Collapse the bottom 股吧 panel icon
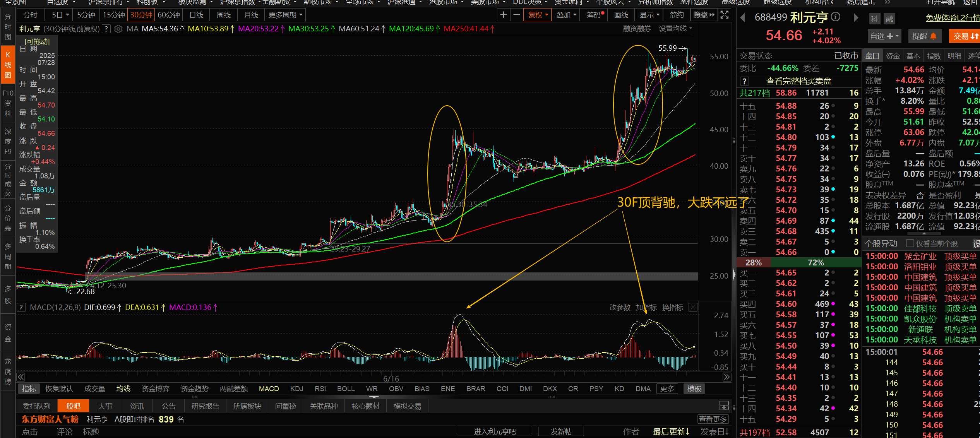The width and height of the screenshot is (980, 438). coord(724,406)
